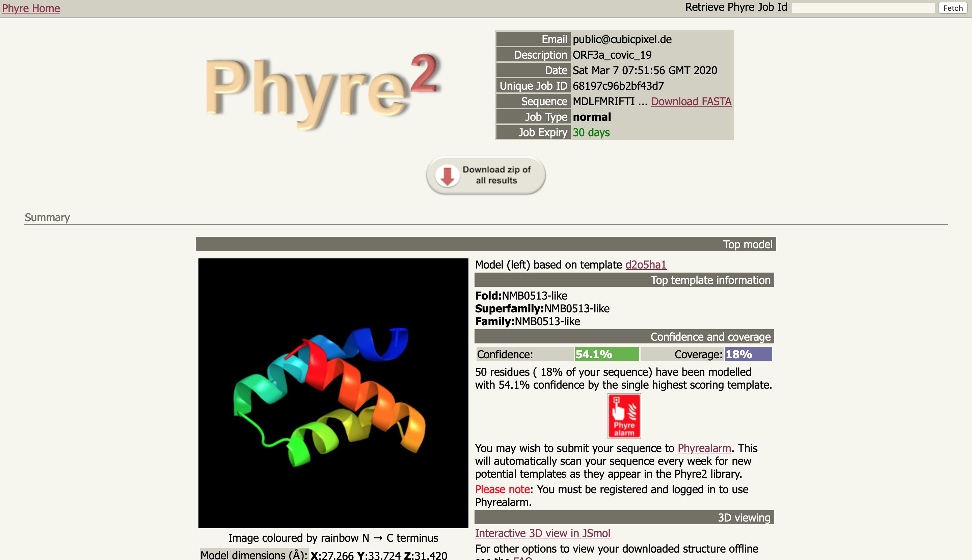This screenshot has height=560, width=972.
Task: Click the green 54.1% confidence bar
Action: (606, 354)
